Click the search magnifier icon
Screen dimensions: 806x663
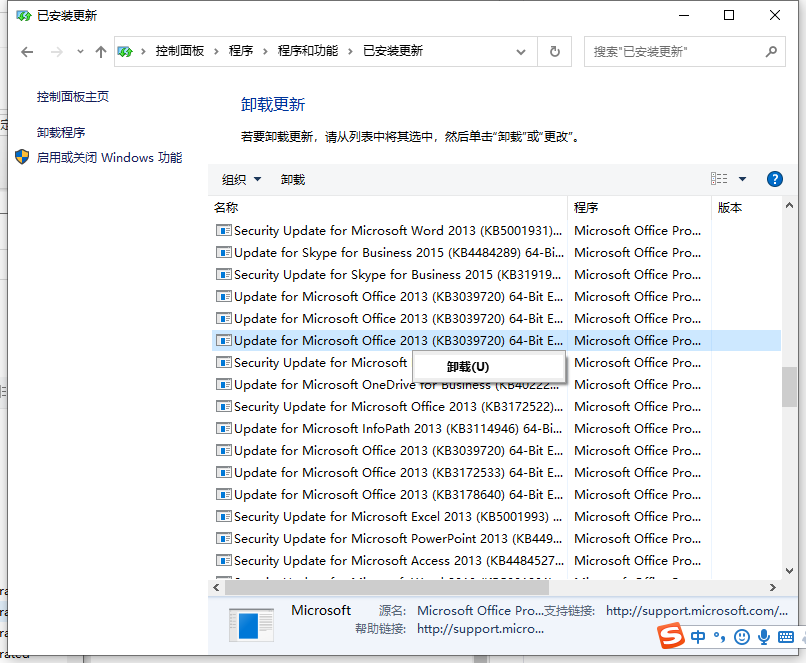771,51
